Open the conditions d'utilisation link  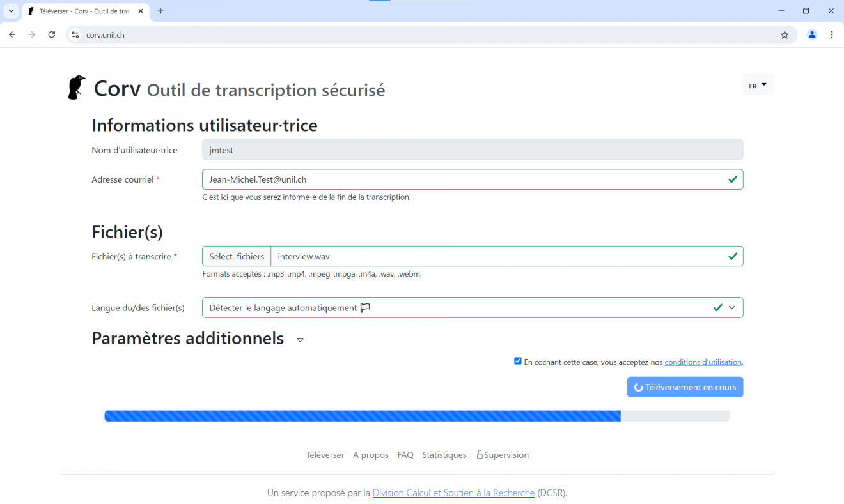coord(703,362)
